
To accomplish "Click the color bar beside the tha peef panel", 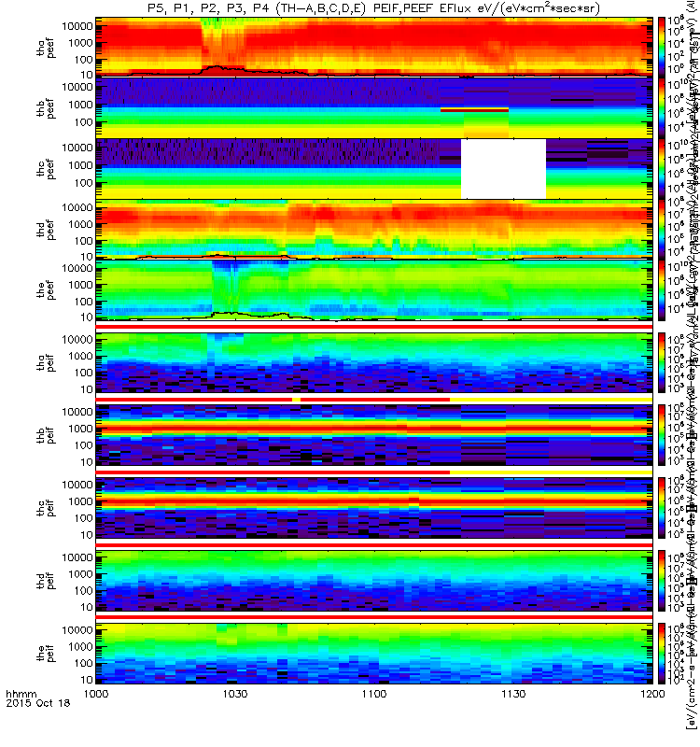I will click(x=662, y=47).
